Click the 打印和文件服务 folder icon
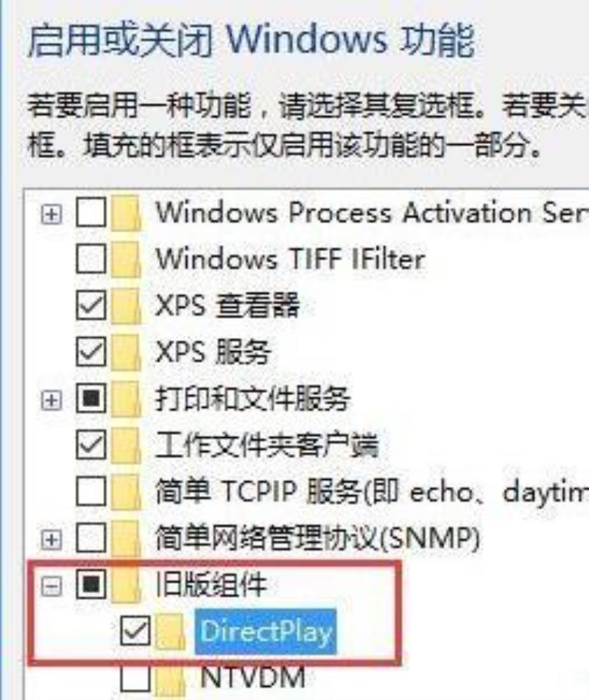 (x=127, y=398)
